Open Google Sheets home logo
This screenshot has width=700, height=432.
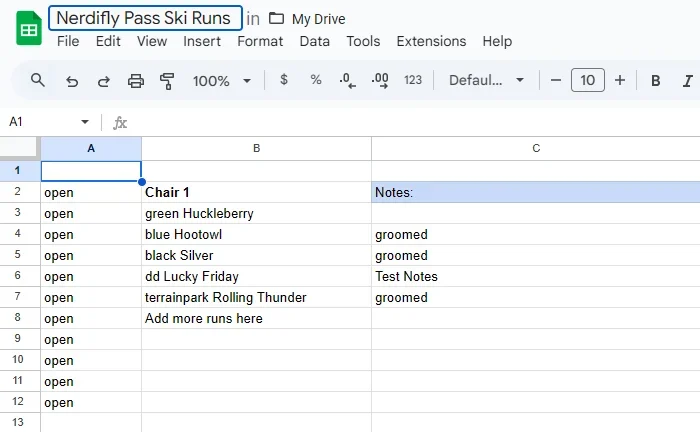coord(28,30)
